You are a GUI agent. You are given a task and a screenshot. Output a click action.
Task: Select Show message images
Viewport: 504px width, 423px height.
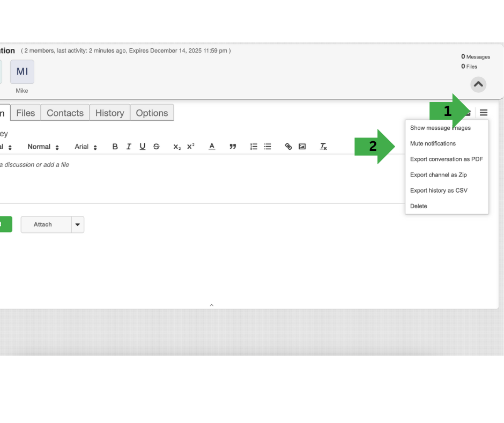(x=447, y=128)
